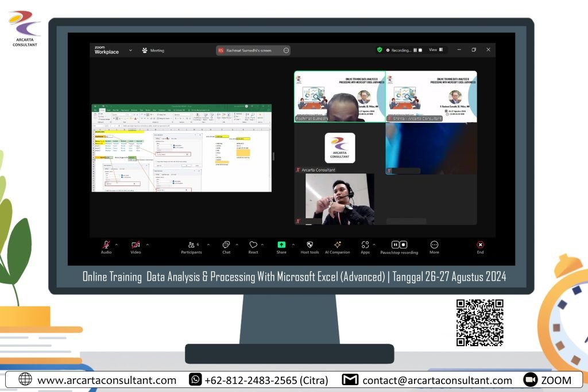The image size is (588, 392).
Task: Click the React heart icon
Action: [x=253, y=245]
